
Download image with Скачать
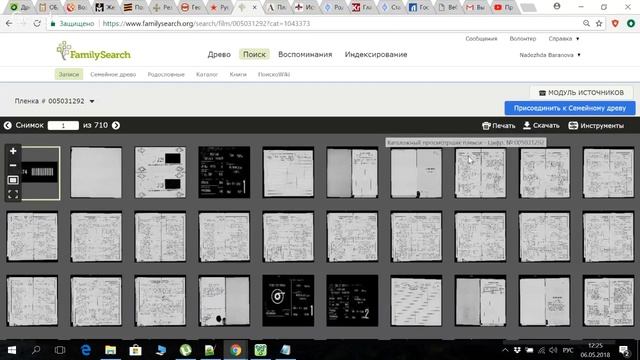click(x=541, y=125)
